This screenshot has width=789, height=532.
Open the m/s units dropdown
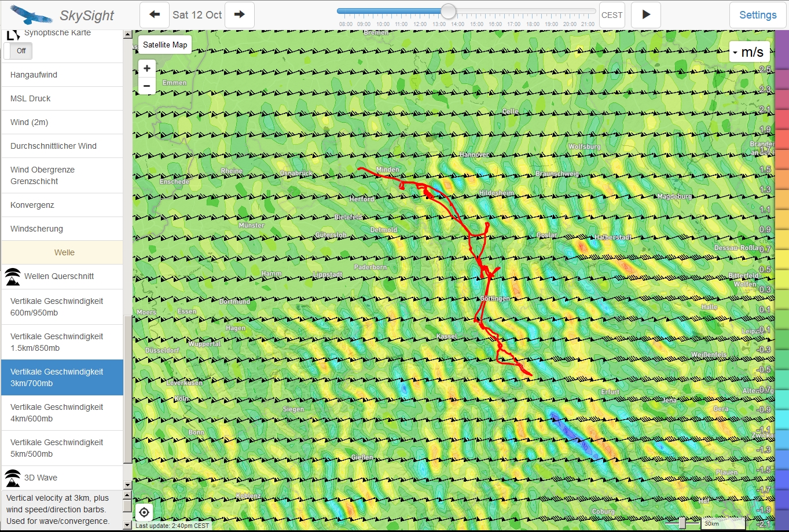[x=749, y=52]
